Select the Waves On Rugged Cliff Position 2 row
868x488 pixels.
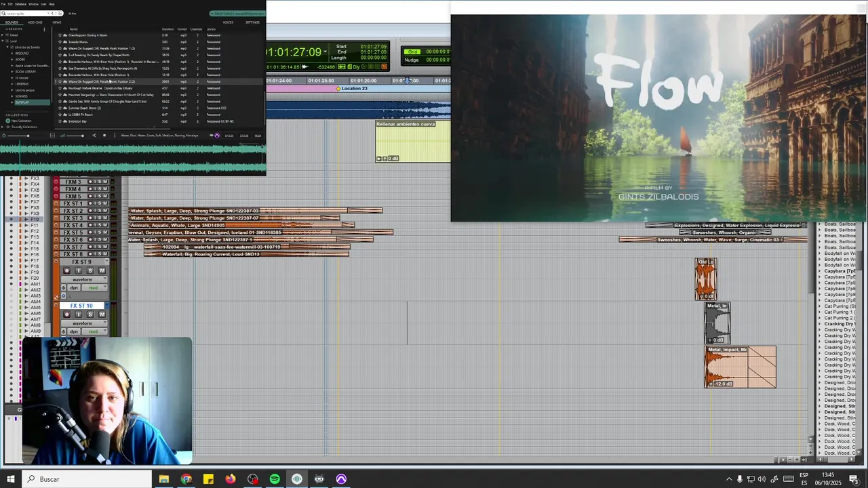pyautogui.click(x=159, y=81)
